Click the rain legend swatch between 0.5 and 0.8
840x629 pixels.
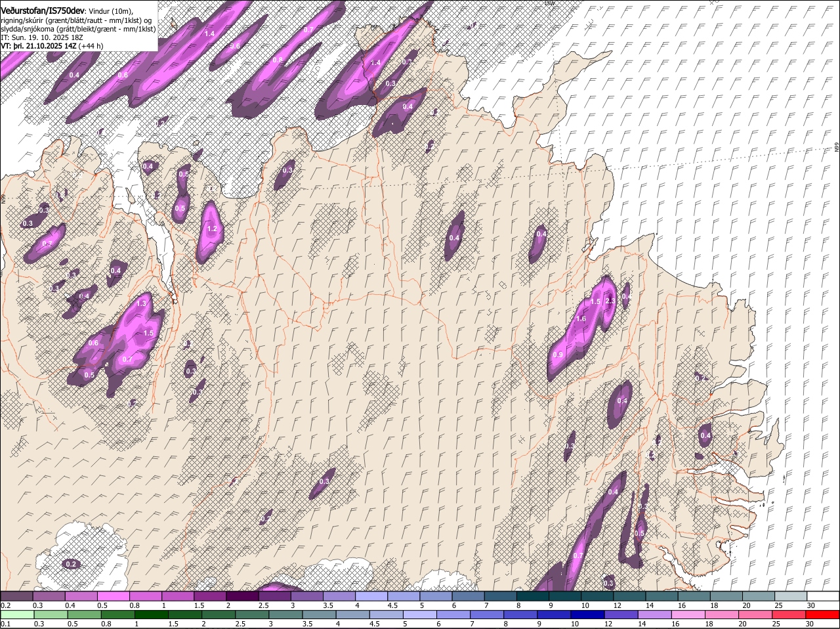click(x=85, y=615)
